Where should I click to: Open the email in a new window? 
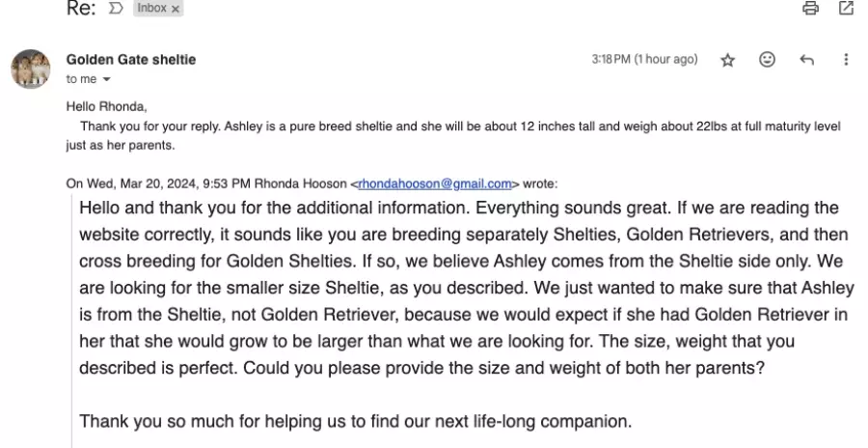coord(846,8)
